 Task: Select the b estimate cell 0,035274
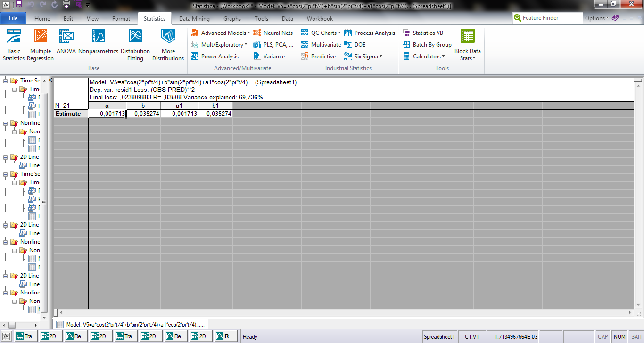(x=143, y=114)
